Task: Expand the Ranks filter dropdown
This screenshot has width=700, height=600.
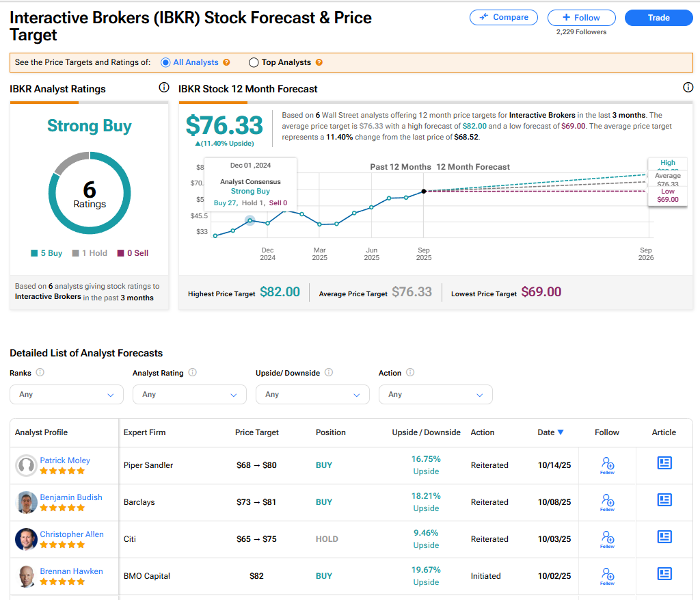Action: 66,395
